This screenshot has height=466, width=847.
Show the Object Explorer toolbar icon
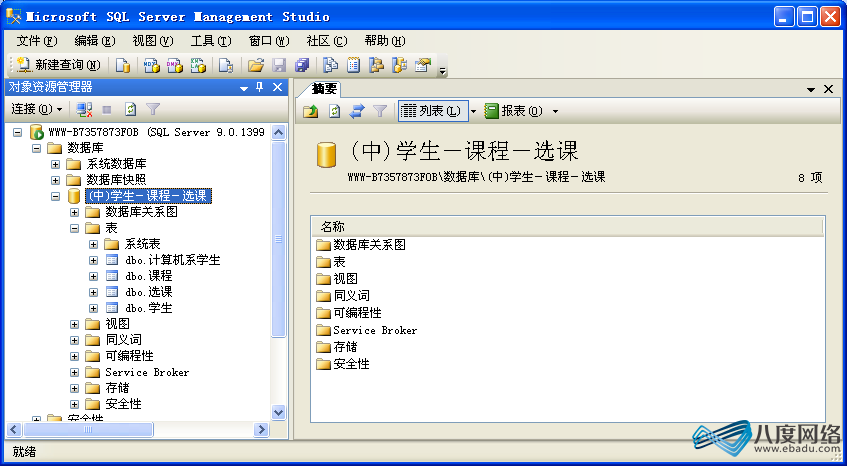(x=376, y=66)
